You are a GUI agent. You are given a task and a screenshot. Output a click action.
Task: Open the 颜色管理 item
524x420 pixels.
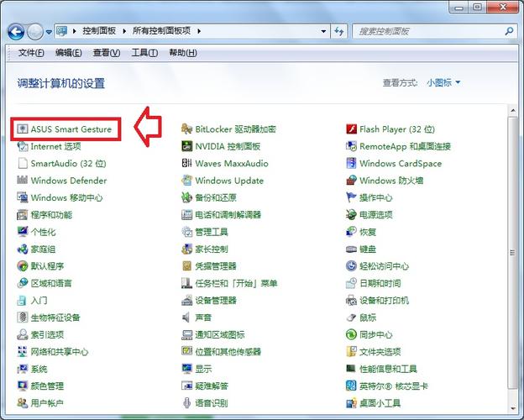(40, 386)
